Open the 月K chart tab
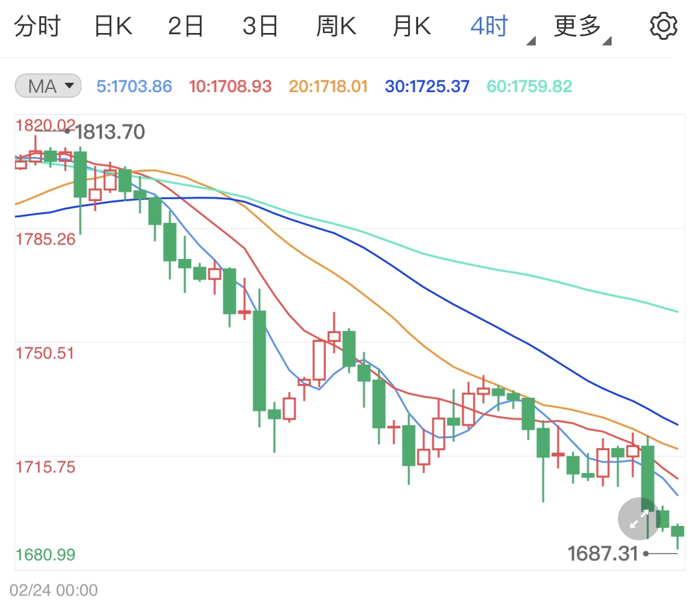The width and height of the screenshot is (700, 605). click(412, 26)
